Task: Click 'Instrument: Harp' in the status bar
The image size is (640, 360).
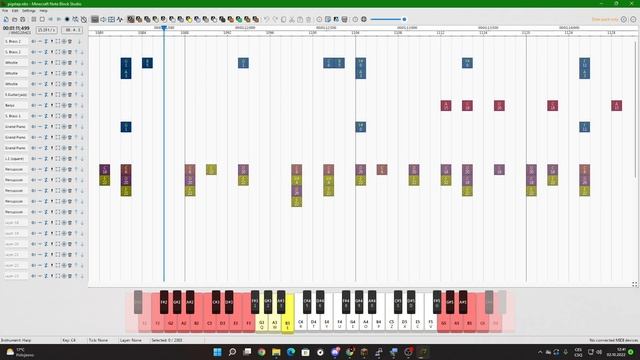Action: (15, 340)
